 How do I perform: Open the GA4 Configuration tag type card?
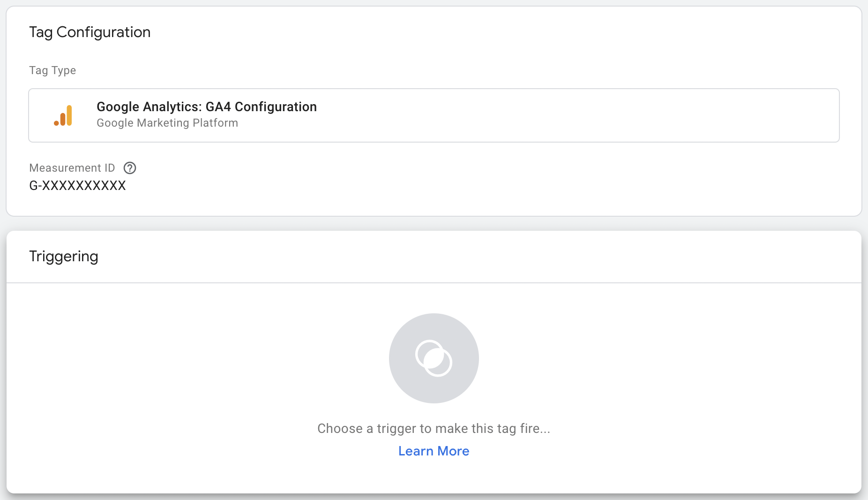point(434,115)
